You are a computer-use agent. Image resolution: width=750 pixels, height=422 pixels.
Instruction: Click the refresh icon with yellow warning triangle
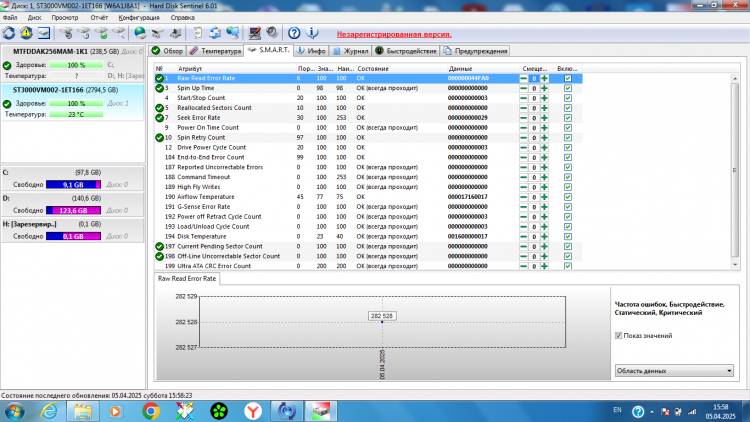[x=26, y=33]
